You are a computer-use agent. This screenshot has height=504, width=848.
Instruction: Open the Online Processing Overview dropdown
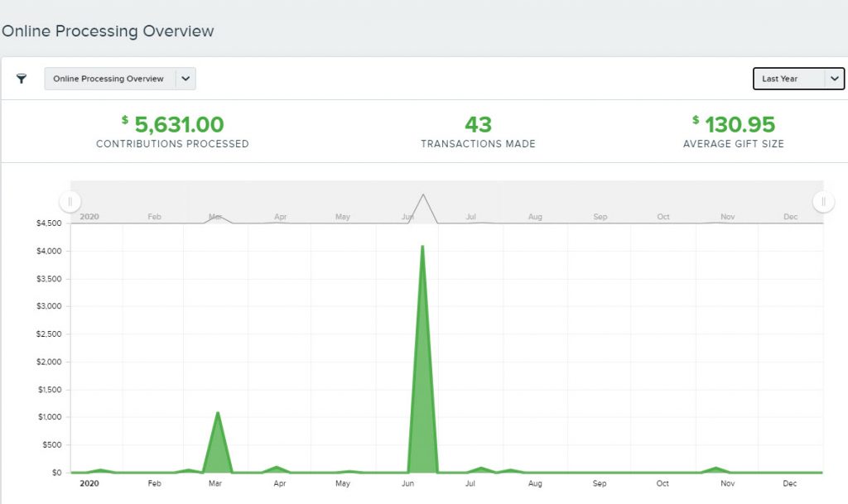pos(120,79)
